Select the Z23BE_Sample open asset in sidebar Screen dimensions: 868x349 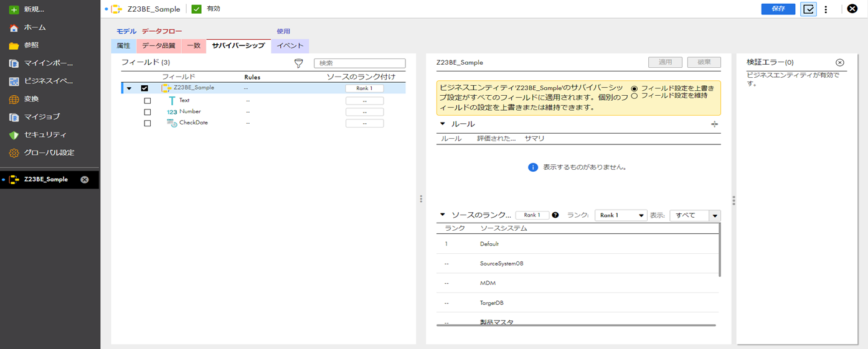tap(45, 179)
